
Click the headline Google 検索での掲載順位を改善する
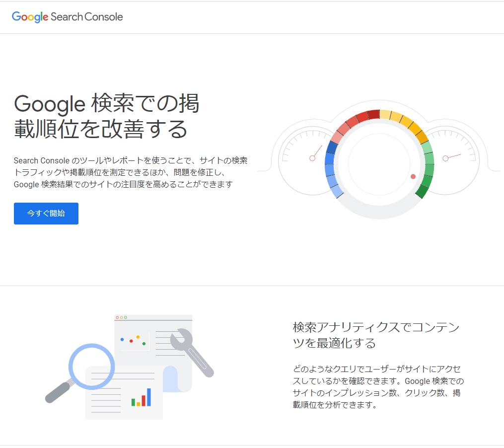tap(106, 116)
